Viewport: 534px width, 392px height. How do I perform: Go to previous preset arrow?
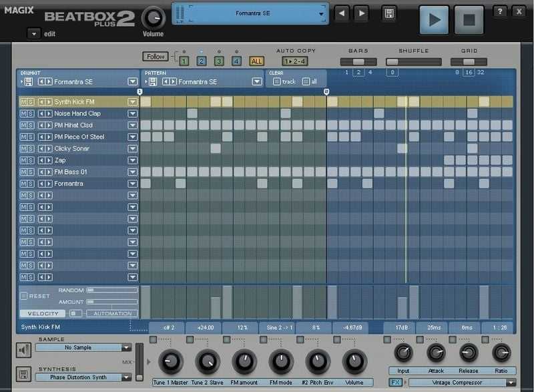tap(342, 13)
